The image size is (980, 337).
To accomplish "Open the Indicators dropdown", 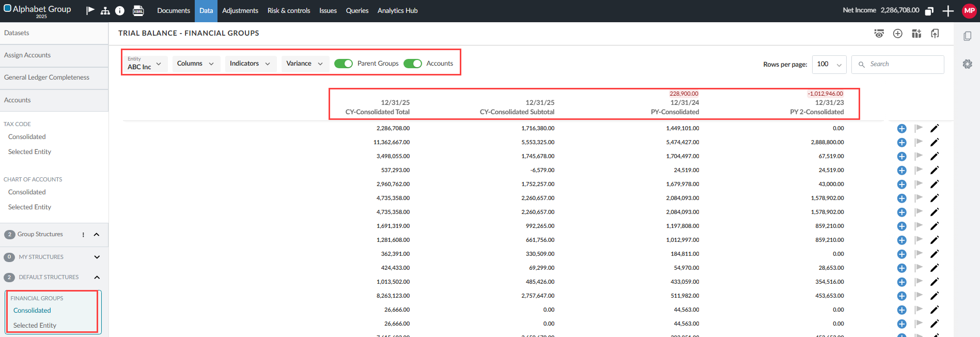I will pos(251,64).
